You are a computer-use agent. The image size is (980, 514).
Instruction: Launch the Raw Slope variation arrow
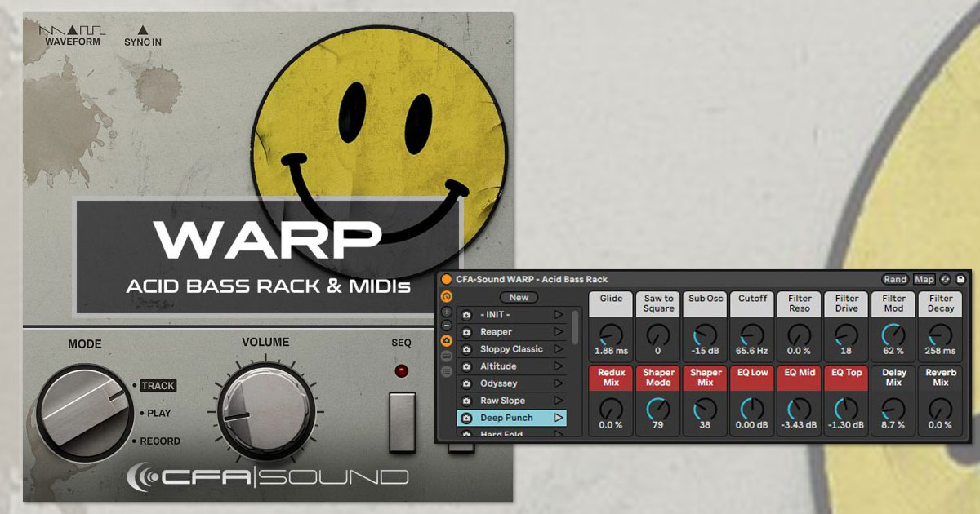tap(559, 401)
